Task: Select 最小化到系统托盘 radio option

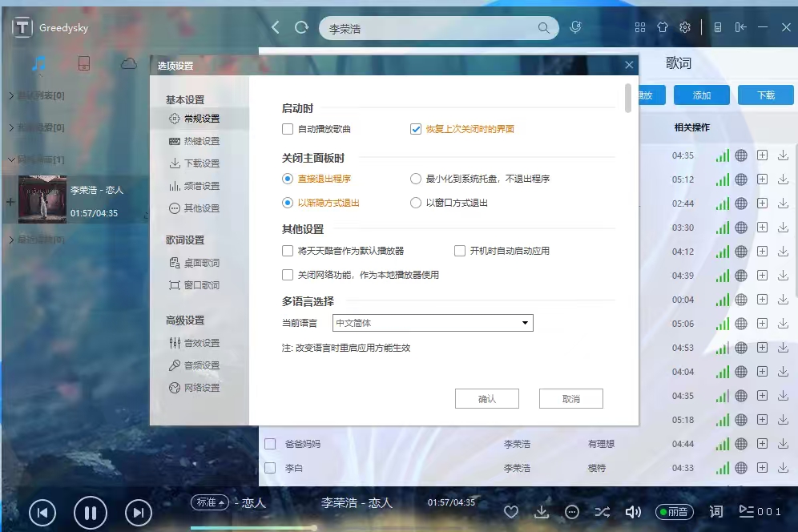Action: point(416,179)
